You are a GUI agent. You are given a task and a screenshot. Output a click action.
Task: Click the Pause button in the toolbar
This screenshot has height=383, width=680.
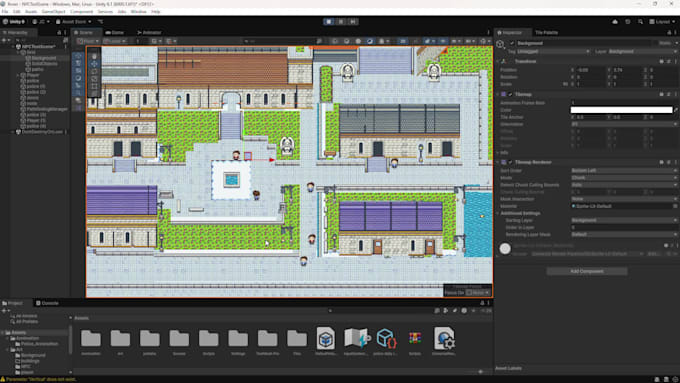click(341, 21)
